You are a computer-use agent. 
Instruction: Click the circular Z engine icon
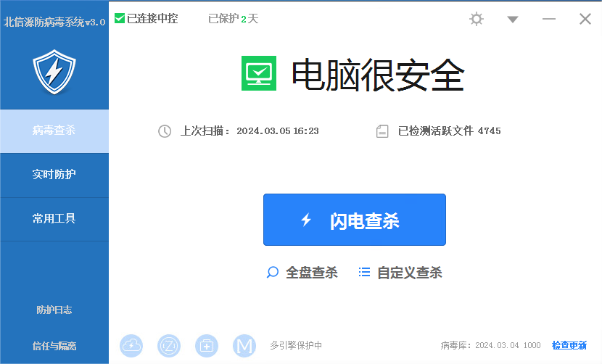pos(169,346)
